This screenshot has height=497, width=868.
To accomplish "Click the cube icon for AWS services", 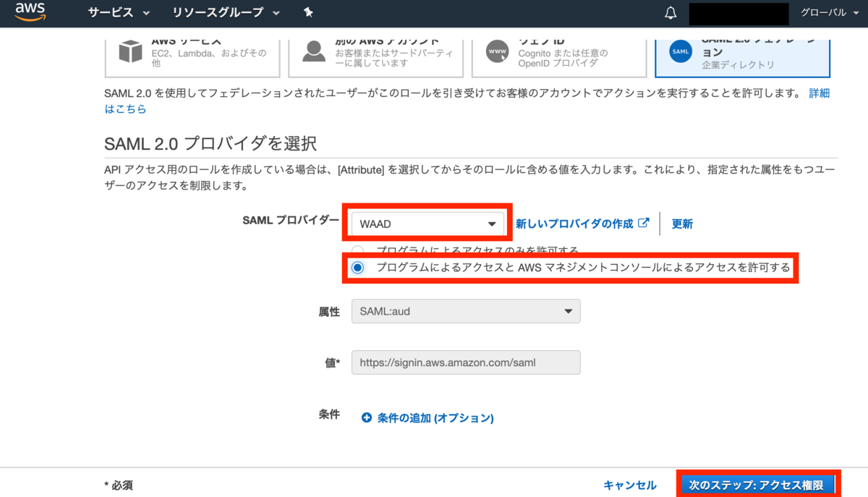I will click(x=131, y=52).
